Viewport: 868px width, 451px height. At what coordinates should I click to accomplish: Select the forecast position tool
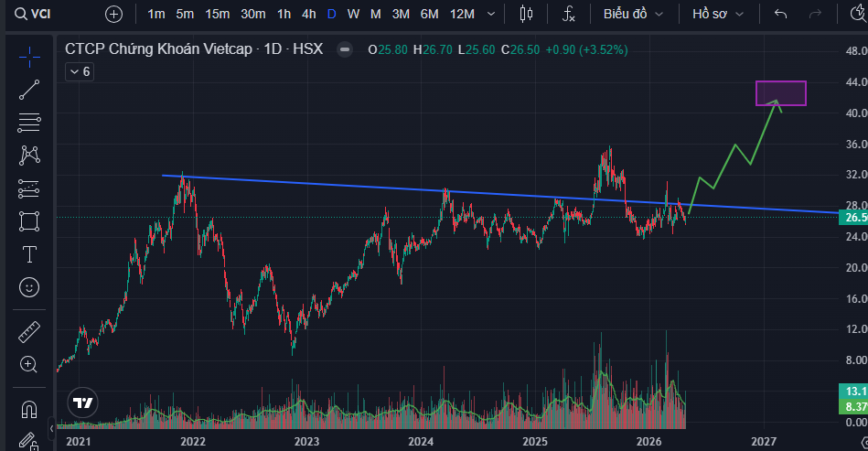point(29,188)
